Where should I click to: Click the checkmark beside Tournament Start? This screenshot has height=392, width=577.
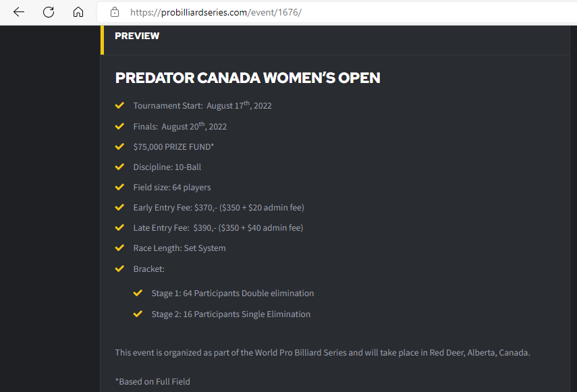119,105
